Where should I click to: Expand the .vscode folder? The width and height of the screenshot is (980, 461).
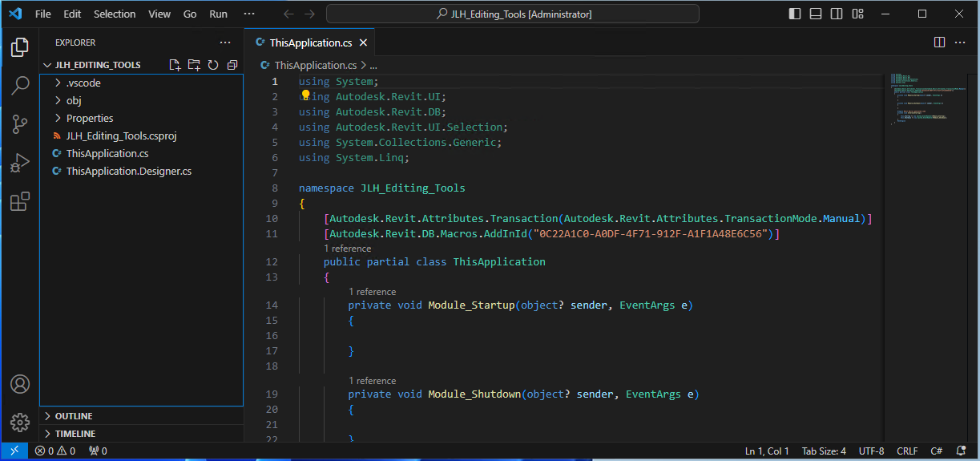click(x=83, y=83)
